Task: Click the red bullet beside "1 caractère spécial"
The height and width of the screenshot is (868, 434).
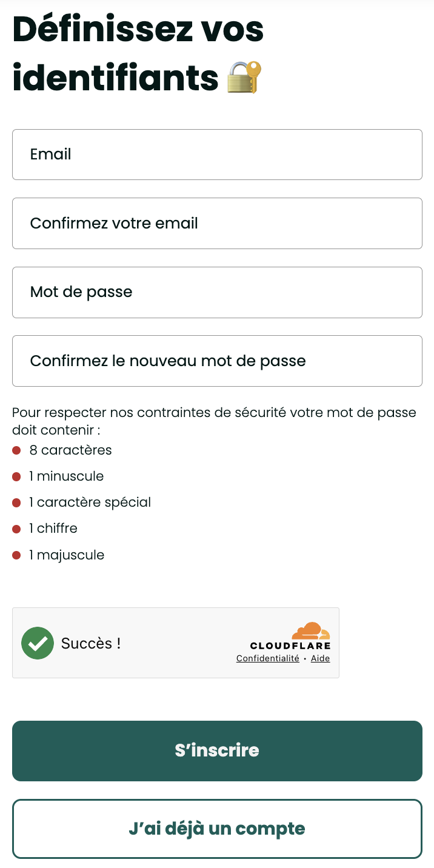Action: point(16,502)
